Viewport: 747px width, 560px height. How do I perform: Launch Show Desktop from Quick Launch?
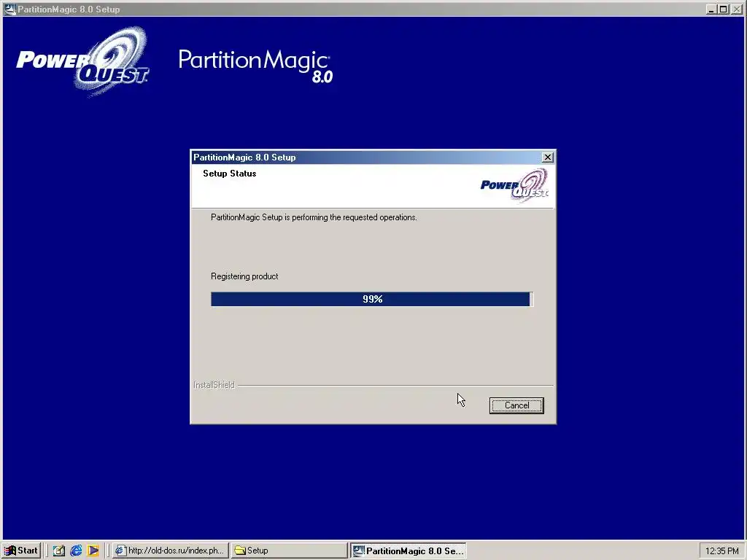coord(58,551)
